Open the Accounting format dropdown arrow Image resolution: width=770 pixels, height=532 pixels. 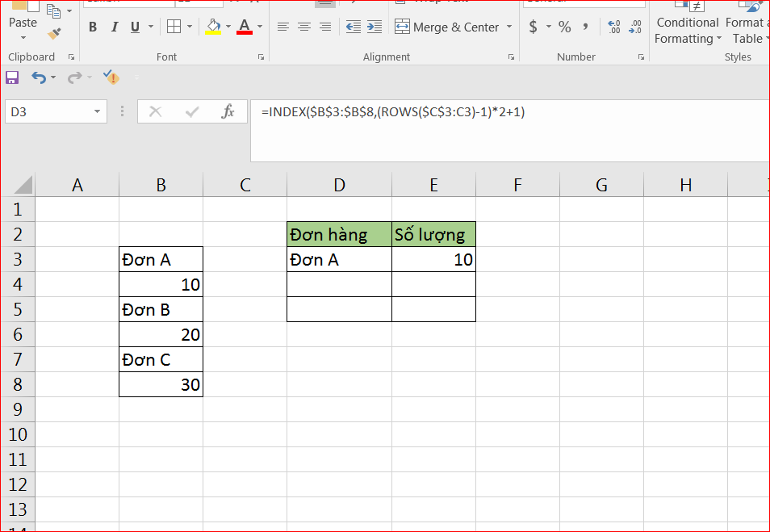pos(549,27)
